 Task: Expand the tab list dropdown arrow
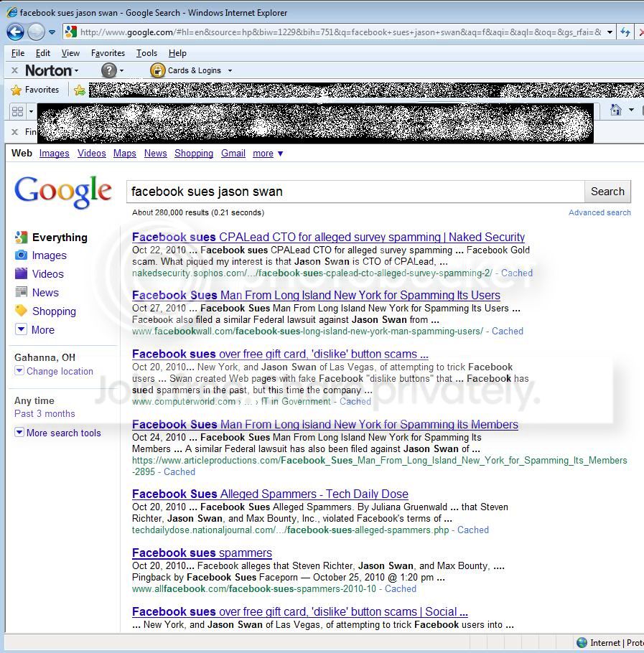(x=32, y=111)
